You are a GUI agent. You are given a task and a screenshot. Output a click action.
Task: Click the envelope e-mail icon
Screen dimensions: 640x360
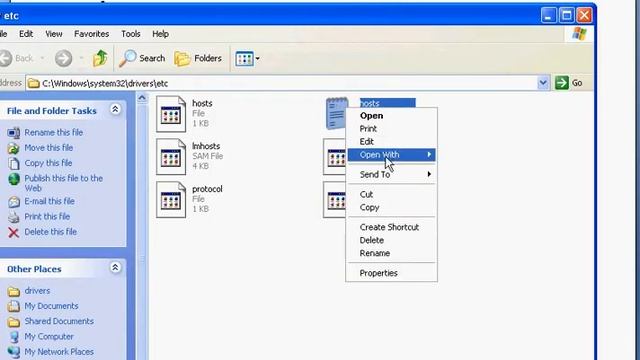[x=14, y=202]
